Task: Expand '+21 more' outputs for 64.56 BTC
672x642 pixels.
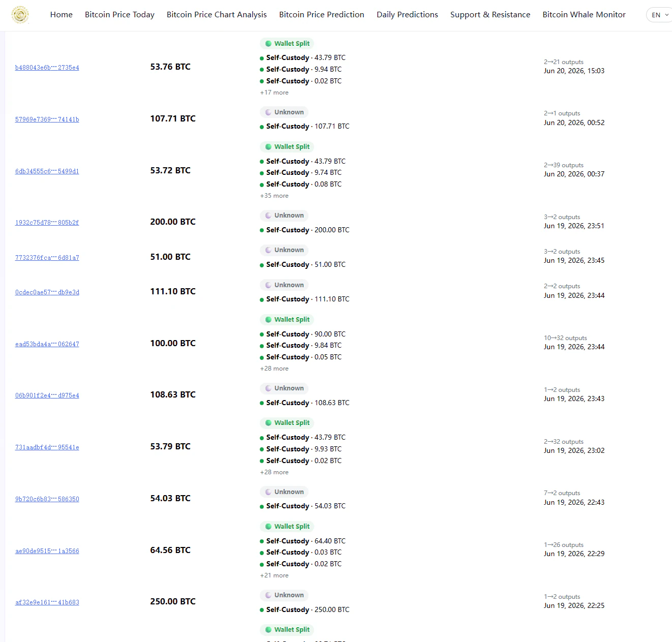Action: point(274,575)
